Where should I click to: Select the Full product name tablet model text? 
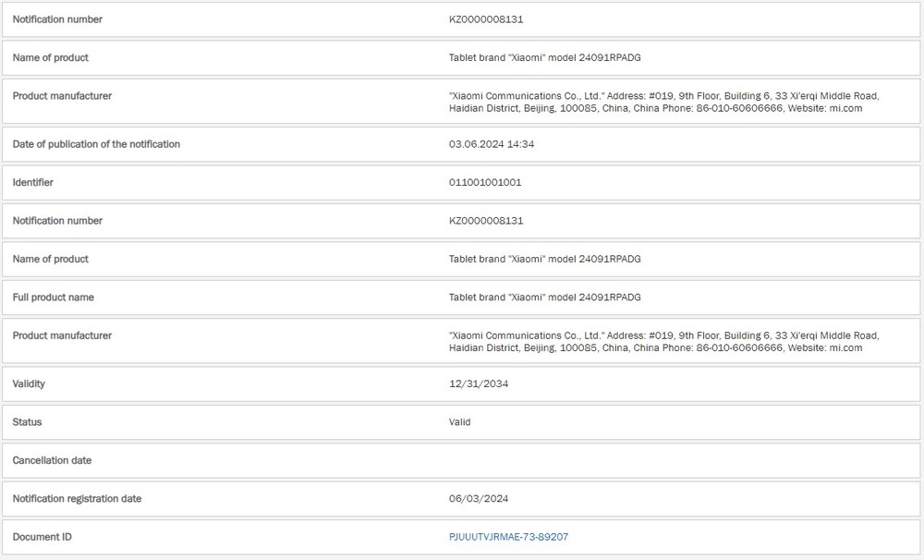click(x=545, y=298)
